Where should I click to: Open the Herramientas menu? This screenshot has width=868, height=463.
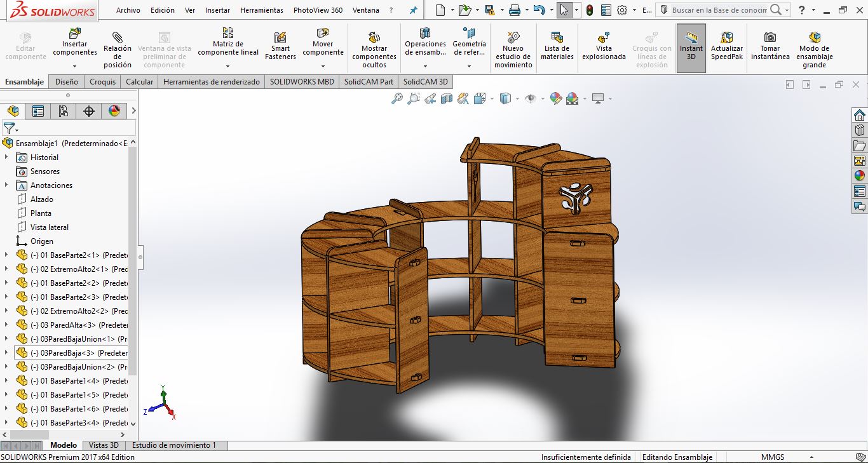(261, 10)
